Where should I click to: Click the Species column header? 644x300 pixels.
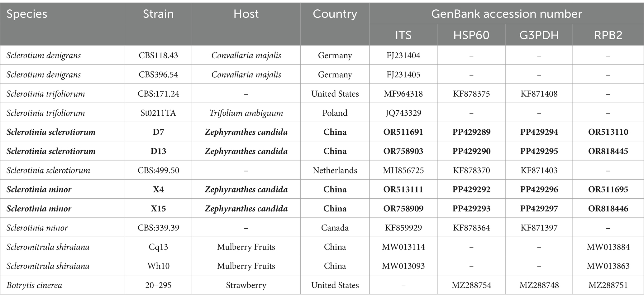(27, 14)
